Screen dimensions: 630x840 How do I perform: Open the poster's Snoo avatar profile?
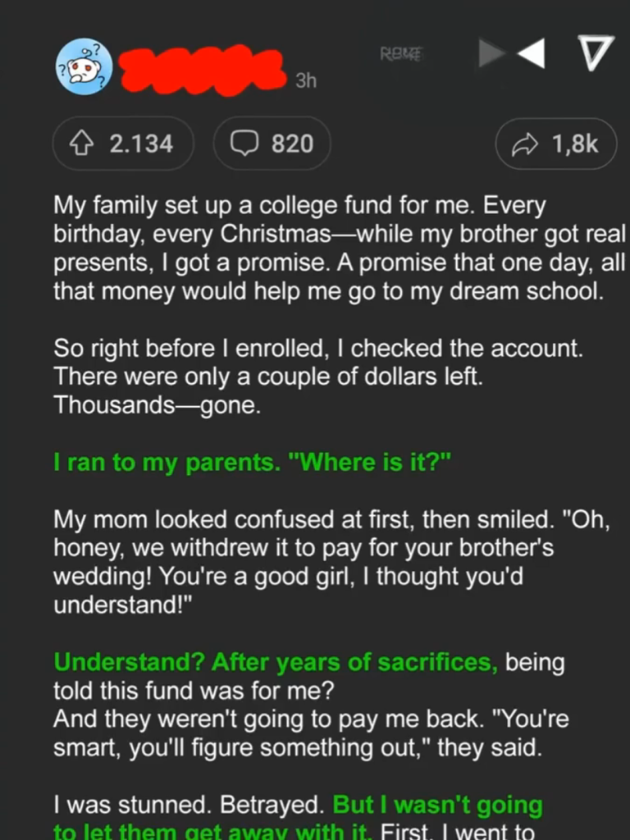coord(84,66)
